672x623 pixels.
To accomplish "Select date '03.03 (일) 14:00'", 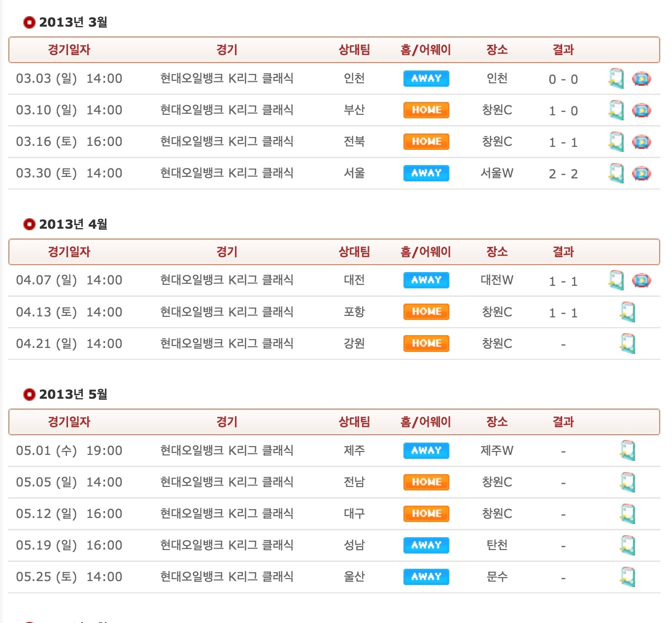I will (x=69, y=78).
